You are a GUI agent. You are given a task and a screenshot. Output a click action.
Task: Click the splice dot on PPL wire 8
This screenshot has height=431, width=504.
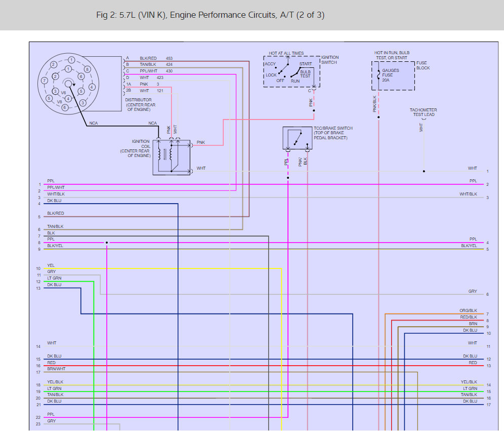click(x=107, y=243)
